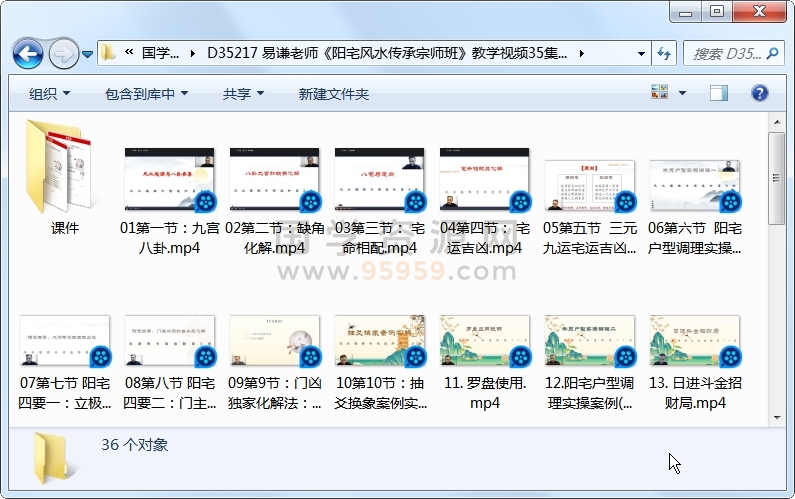Viewport: 795px width, 499px height.
Task: Click the magnifier icon in search box
Action: (773, 53)
